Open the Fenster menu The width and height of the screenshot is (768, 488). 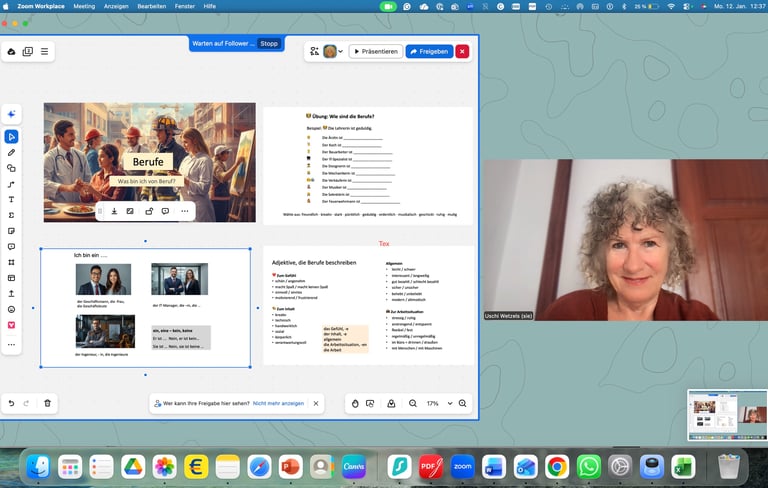[185, 6]
